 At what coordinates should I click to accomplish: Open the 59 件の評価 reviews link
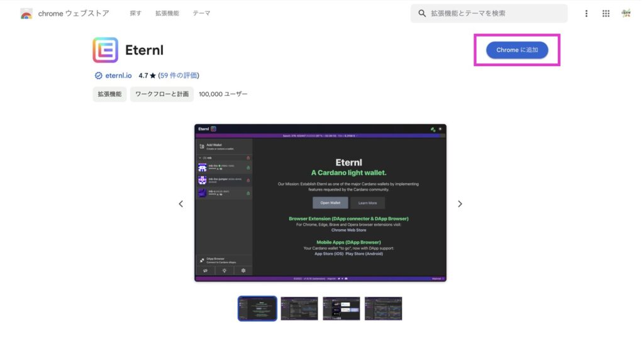(x=178, y=76)
